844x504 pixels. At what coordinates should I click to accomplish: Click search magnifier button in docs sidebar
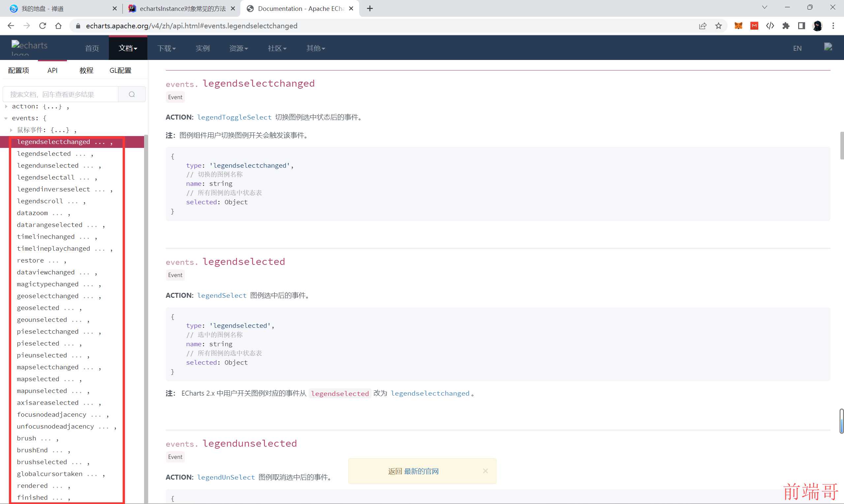132,95
